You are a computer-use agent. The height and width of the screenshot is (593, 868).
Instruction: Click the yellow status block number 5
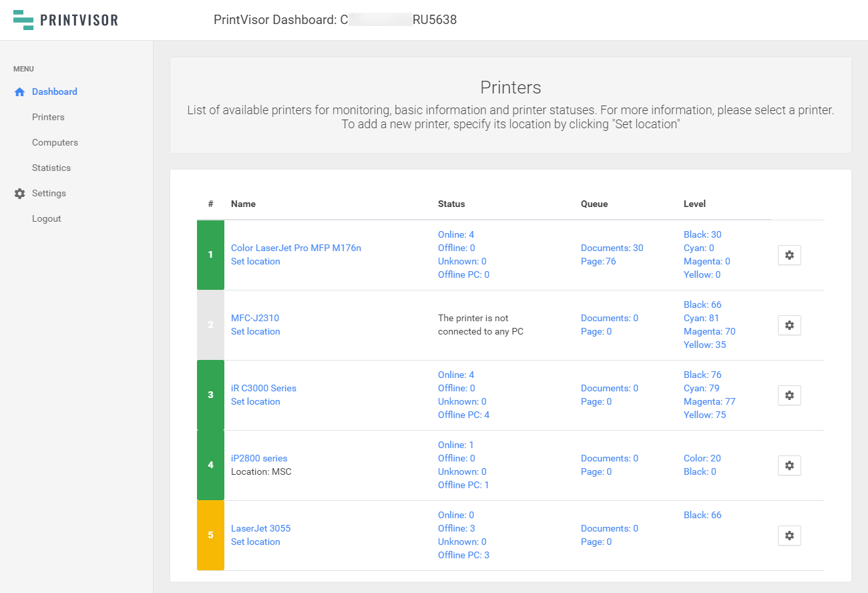click(x=210, y=536)
